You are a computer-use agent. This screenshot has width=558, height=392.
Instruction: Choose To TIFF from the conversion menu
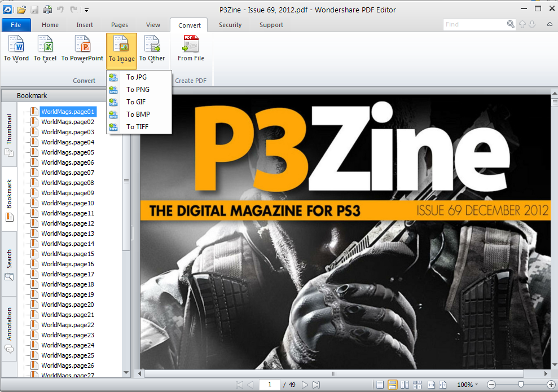(137, 126)
